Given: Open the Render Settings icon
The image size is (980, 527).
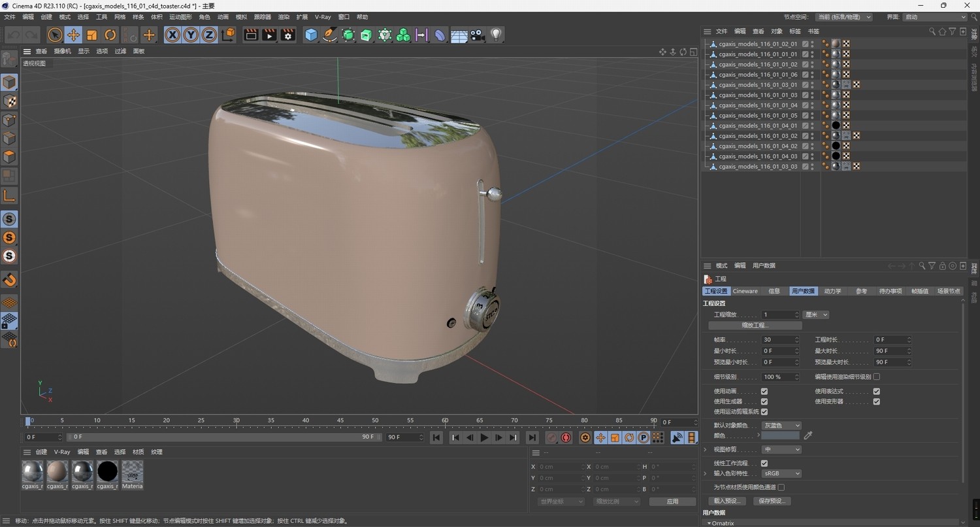Looking at the screenshot, I should click(287, 35).
